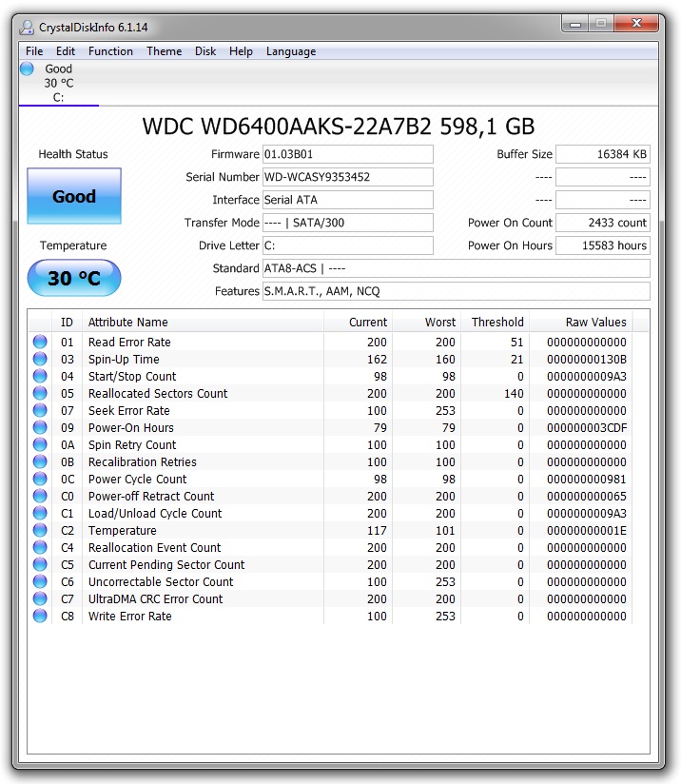Click status orb of Current Pending Sector Count row
This screenshot has height=784, width=681.
point(40,564)
